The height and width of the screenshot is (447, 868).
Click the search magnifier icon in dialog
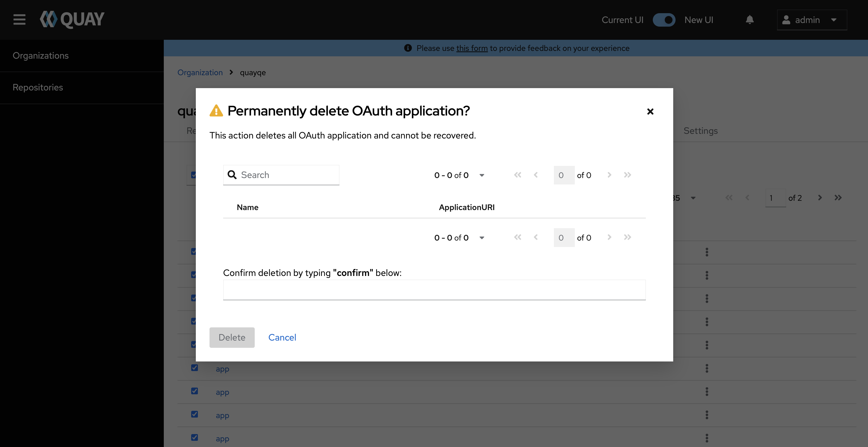(x=232, y=175)
